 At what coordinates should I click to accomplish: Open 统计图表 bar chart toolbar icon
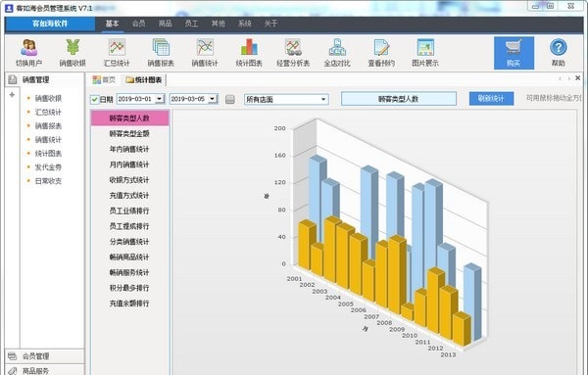point(249,53)
